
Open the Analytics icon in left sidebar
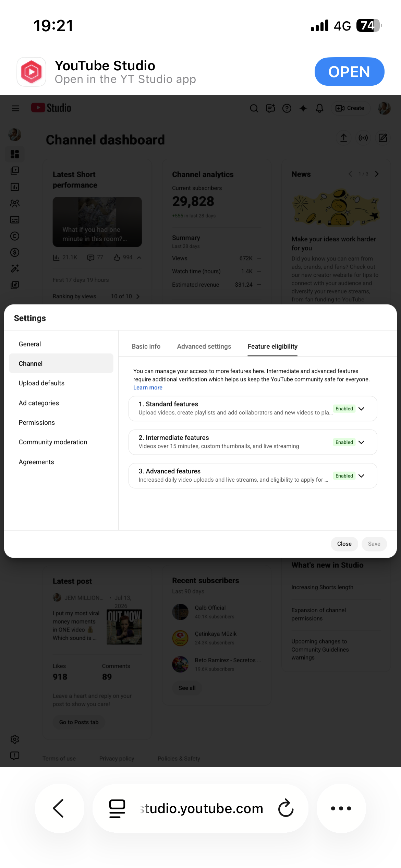[15, 187]
